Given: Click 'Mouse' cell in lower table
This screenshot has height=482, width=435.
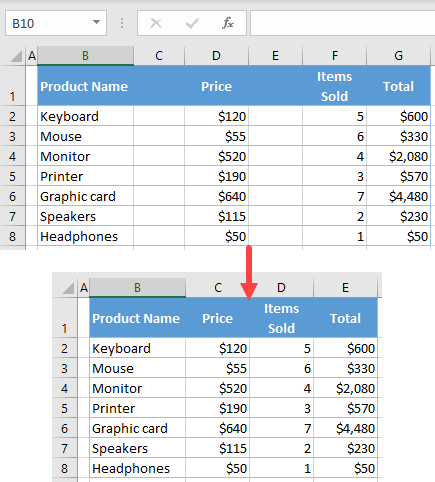Looking at the screenshot, I should point(138,368).
